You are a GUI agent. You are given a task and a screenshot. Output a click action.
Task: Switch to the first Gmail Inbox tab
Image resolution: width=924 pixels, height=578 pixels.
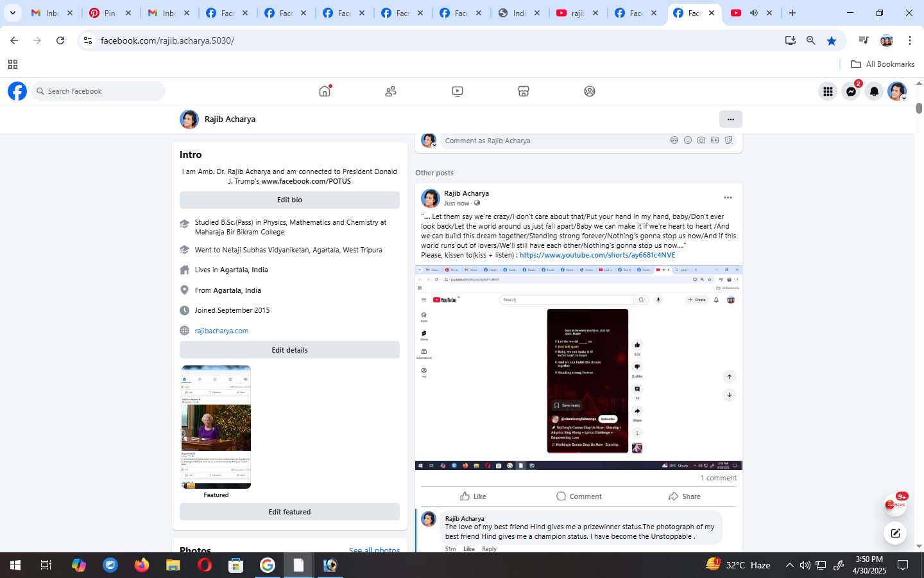point(53,13)
